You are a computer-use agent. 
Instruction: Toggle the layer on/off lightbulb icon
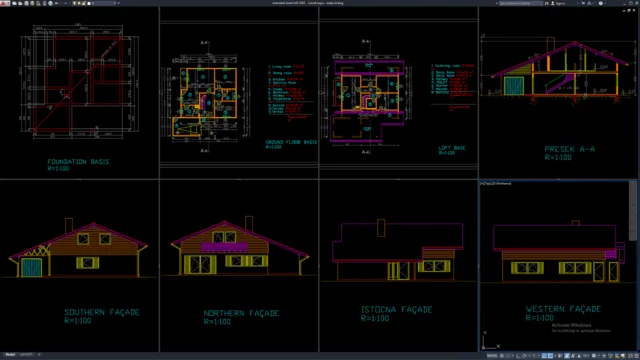74,3
